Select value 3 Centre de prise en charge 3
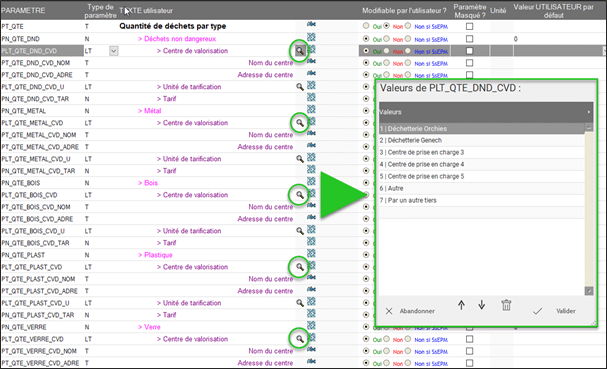The width and height of the screenshot is (607, 369). (x=482, y=152)
